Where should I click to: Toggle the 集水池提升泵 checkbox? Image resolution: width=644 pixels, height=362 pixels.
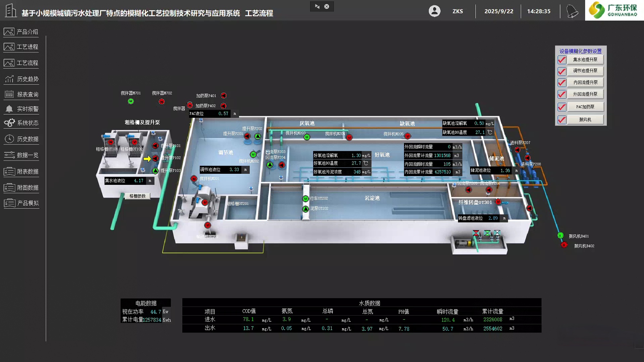click(x=562, y=60)
